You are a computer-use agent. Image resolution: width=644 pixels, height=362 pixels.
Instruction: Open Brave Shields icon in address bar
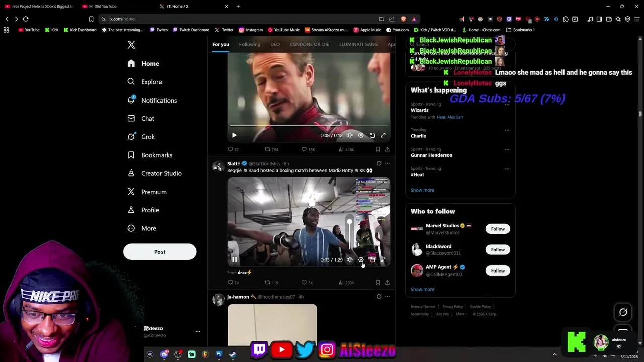(x=404, y=19)
